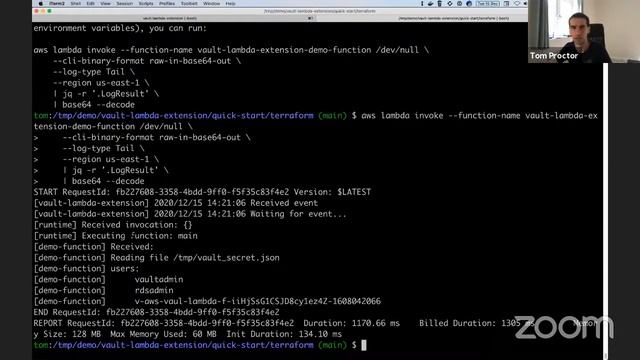Click the date and time in menu bar
The image size is (640, 360).
coord(488,3)
